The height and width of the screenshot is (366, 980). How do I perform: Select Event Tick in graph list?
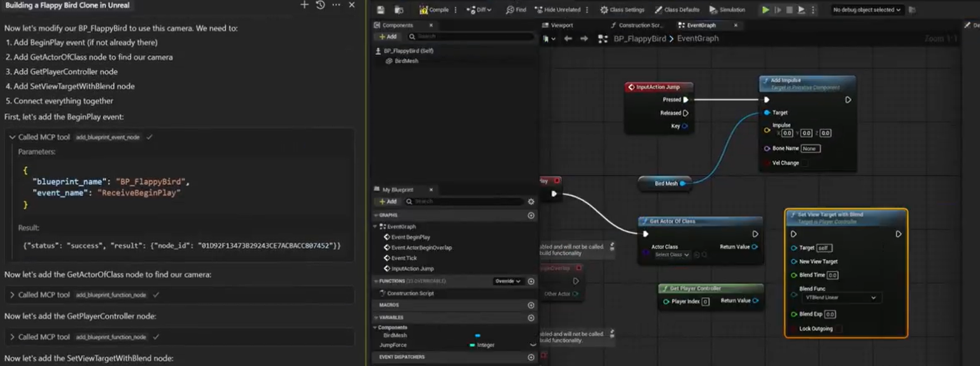(x=404, y=259)
